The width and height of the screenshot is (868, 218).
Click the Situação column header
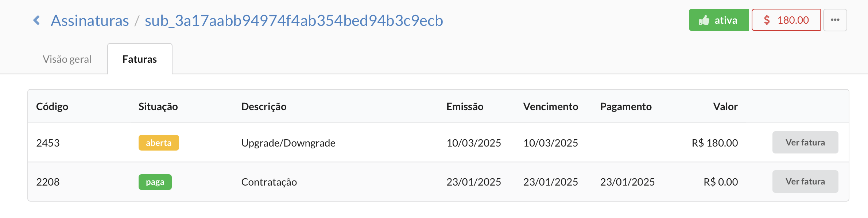coord(158,106)
